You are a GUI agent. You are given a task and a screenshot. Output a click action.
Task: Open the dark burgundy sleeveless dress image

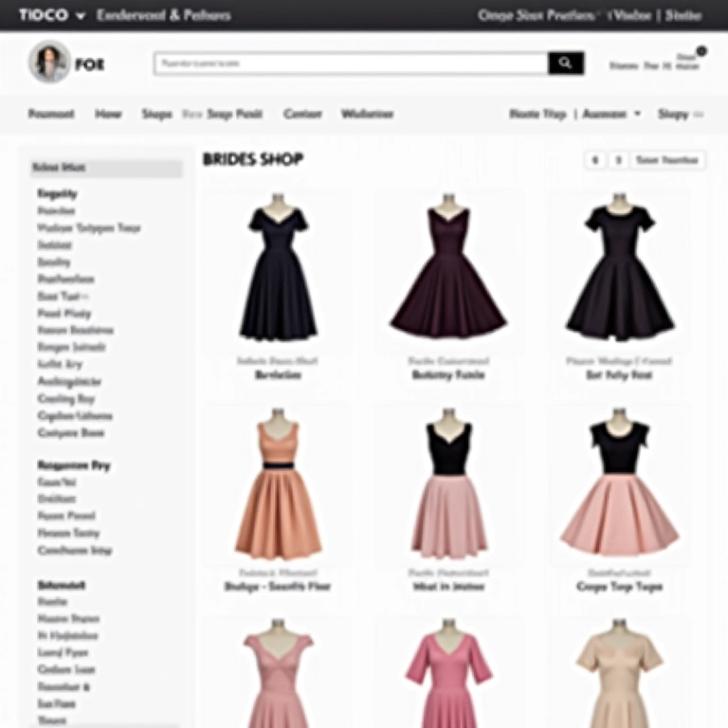[447, 268]
